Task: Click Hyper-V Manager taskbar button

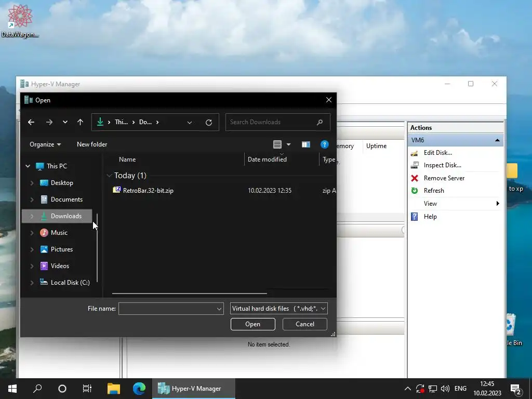Action: coord(194,389)
